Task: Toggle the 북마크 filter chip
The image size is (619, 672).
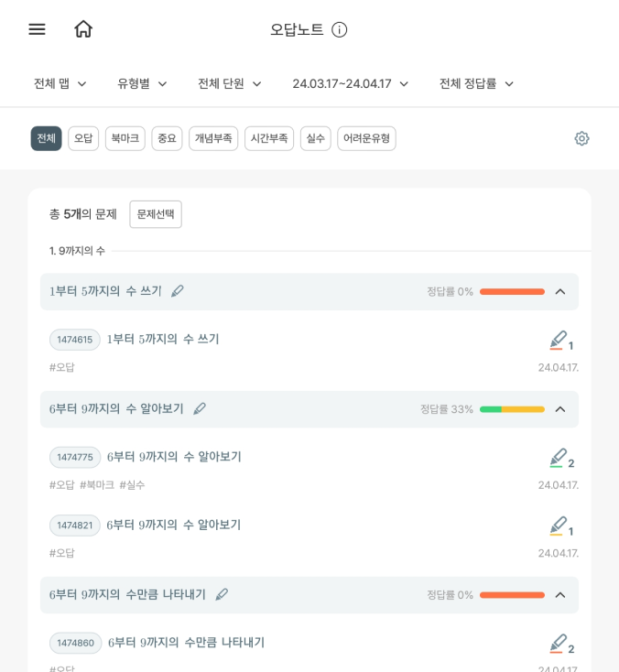Action: 125,138
